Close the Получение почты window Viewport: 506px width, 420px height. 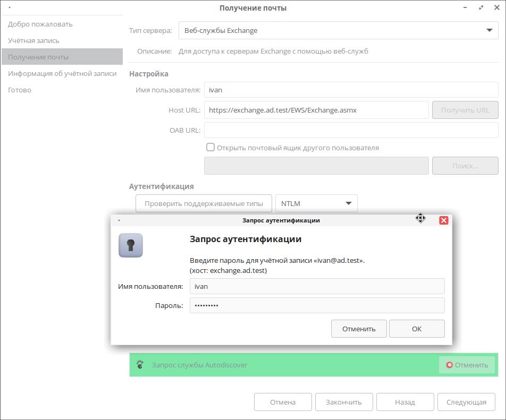497,7
